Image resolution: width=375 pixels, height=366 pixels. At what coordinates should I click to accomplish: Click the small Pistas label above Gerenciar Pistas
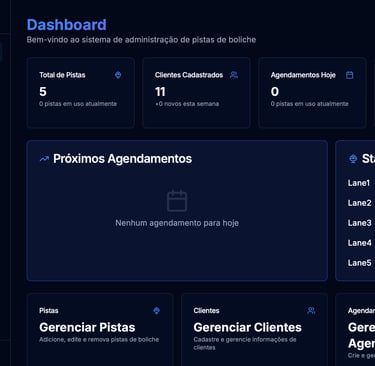[x=49, y=311]
